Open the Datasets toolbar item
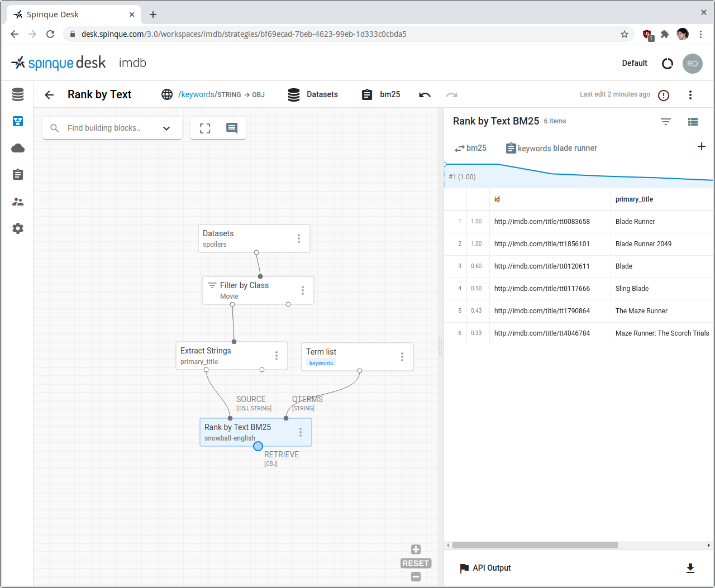The width and height of the screenshot is (715, 588). coord(313,95)
